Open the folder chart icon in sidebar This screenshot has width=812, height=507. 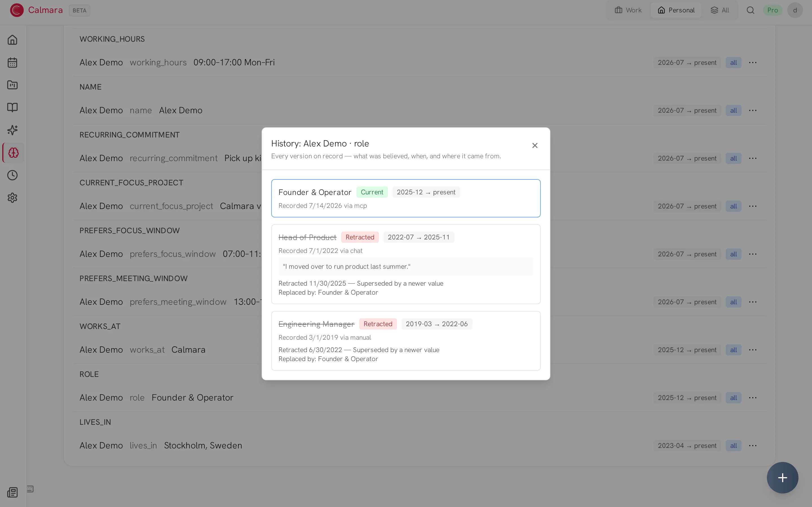click(x=12, y=85)
